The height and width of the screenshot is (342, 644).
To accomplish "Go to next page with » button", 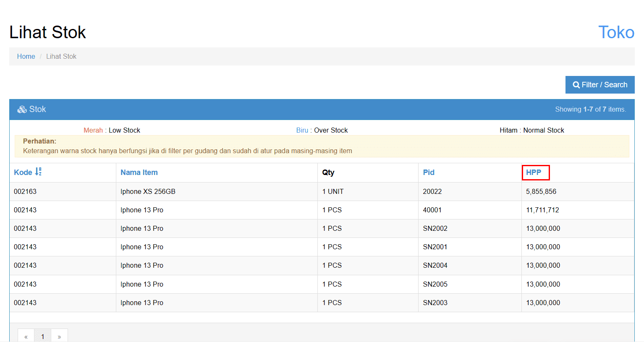I will click(x=59, y=337).
